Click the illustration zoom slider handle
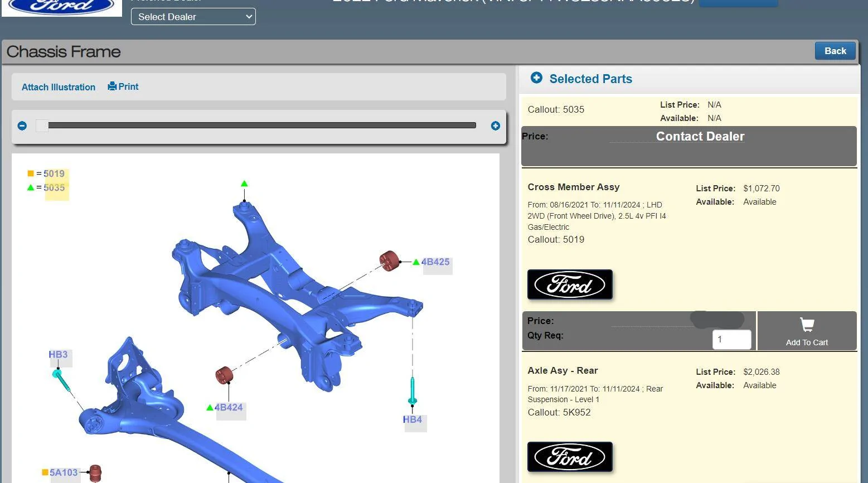 point(42,125)
